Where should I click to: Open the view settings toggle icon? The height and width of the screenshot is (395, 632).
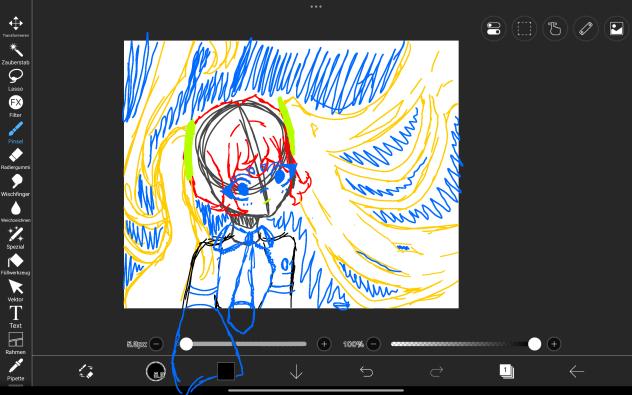click(493, 29)
